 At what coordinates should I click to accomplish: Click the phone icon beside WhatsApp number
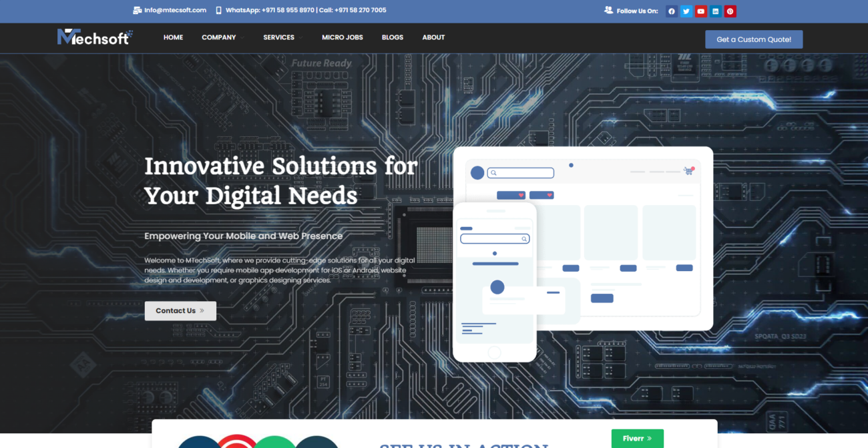click(219, 10)
